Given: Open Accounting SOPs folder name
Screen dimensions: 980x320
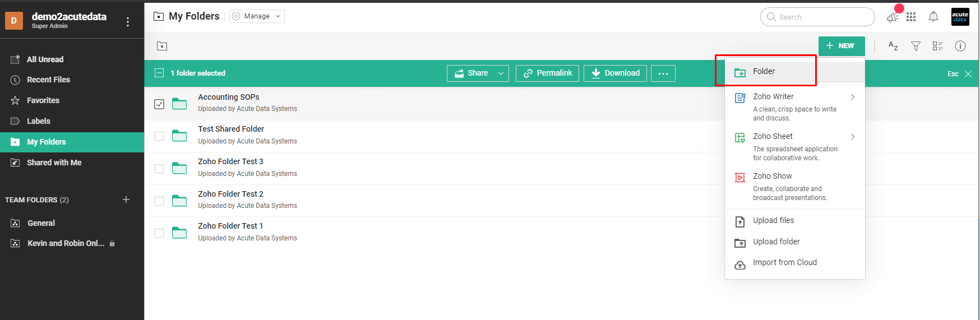Looking at the screenshot, I should 229,97.
